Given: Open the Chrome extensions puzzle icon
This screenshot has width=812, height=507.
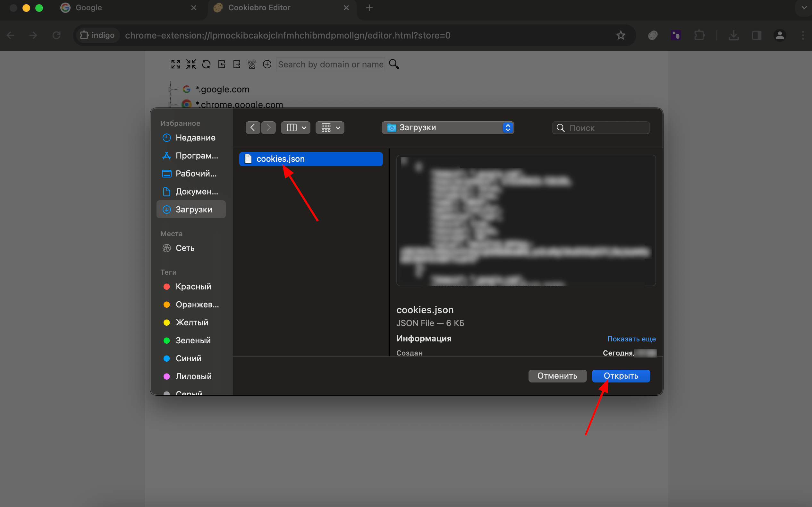Looking at the screenshot, I should point(699,35).
